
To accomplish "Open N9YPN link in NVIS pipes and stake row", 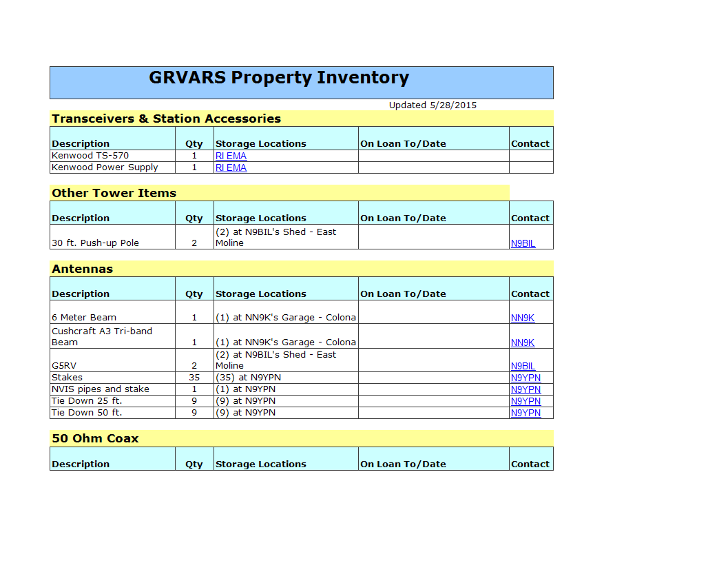I will coord(526,389).
